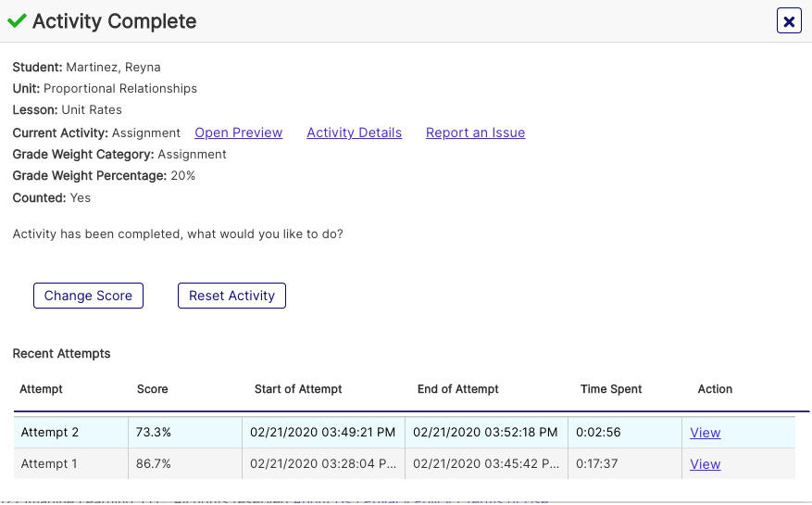Click the Time Spent column header
The image size is (812, 505).
point(611,389)
